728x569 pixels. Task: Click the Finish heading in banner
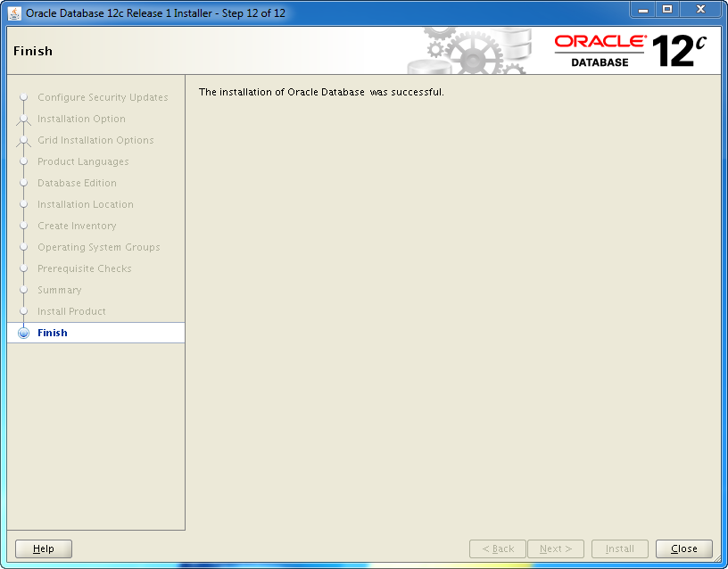click(33, 51)
